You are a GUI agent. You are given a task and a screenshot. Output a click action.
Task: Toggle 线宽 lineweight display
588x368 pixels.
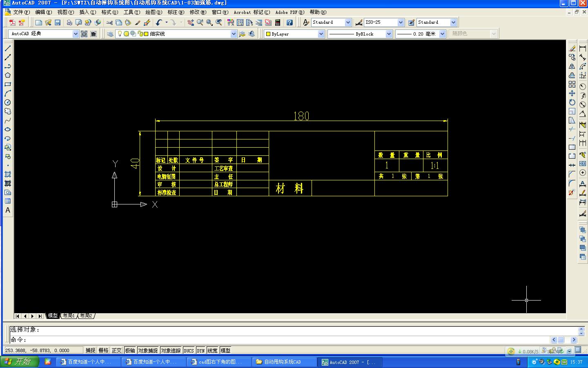coord(213,350)
